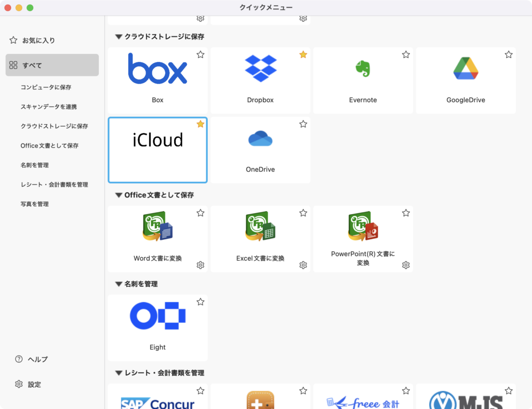Launch PowerPoint(R)文書に変換 icon
The image size is (532, 409).
[x=363, y=226]
